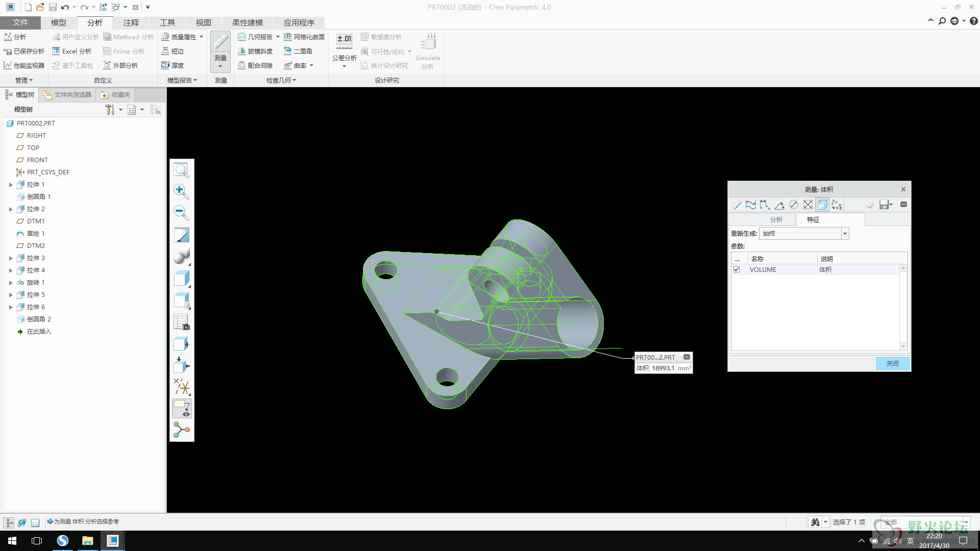Viewport: 980px width, 551px height.
Task: Select the DTM2 datum plane in the model tree
Action: (x=36, y=245)
